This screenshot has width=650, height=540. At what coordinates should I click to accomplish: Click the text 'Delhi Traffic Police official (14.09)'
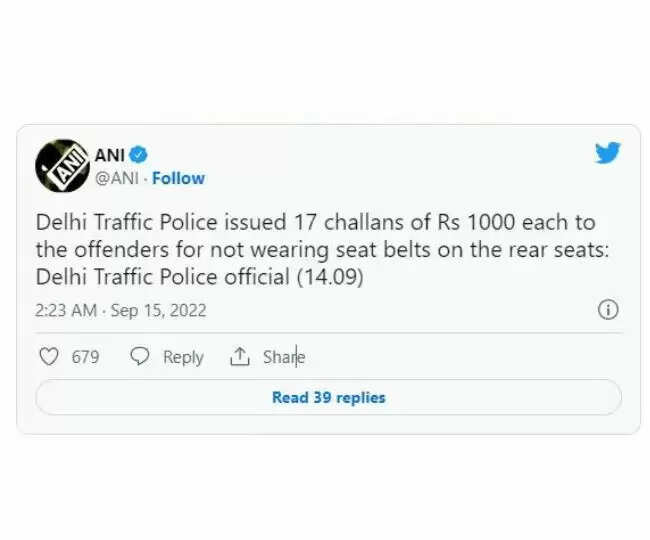tap(199, 276)
